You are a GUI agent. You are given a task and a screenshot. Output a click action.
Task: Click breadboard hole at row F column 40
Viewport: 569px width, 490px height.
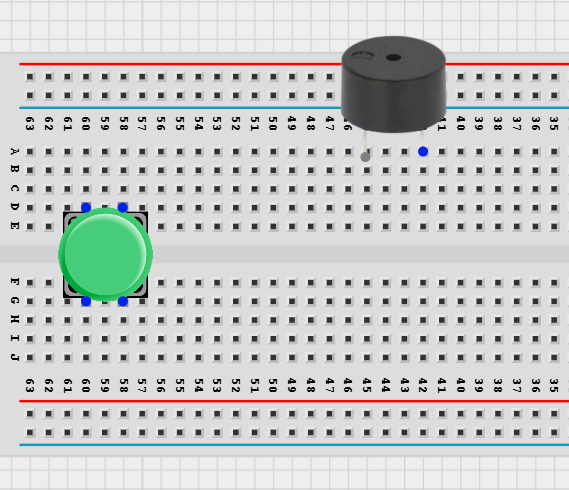(460, 282)
